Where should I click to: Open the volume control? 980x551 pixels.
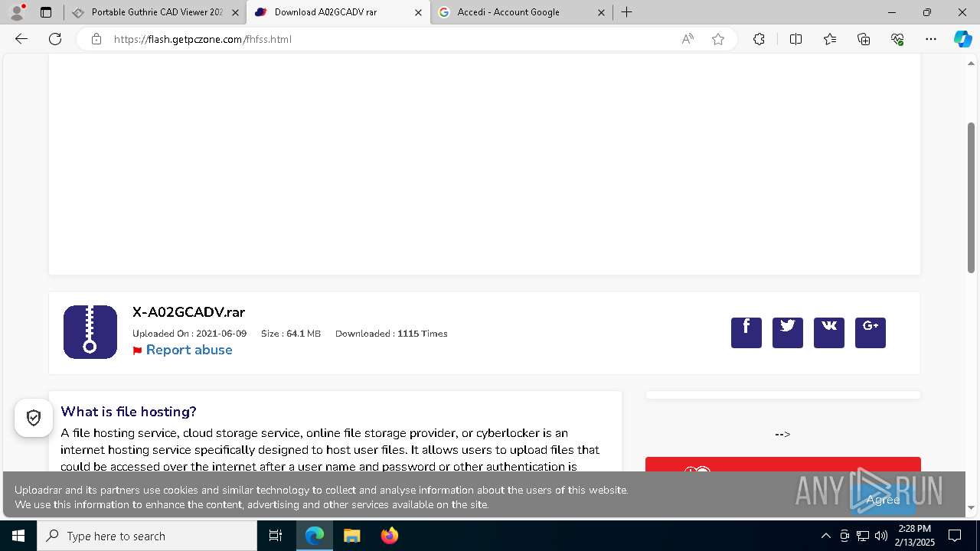pyautogui.click(x=880, y=536)
